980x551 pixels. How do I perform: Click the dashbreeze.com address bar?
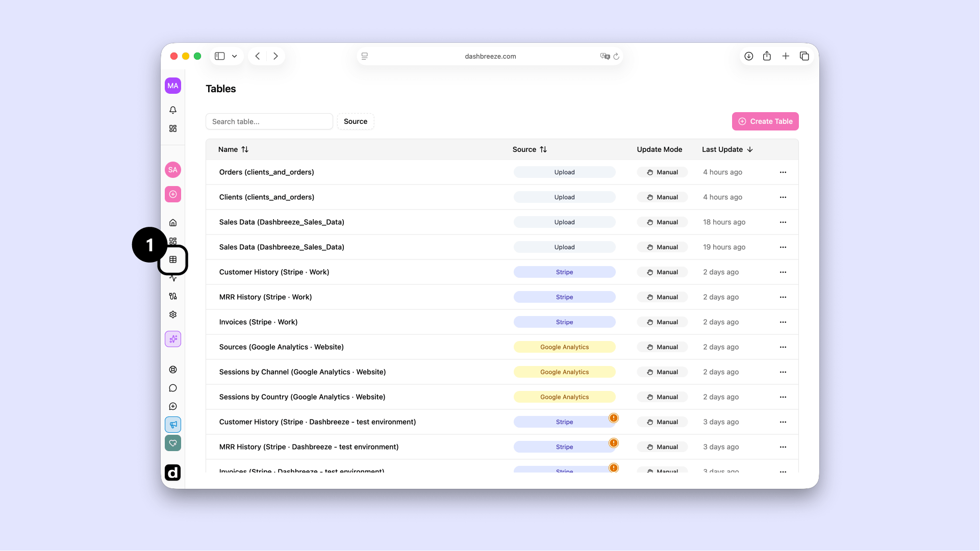coord(490,56)
